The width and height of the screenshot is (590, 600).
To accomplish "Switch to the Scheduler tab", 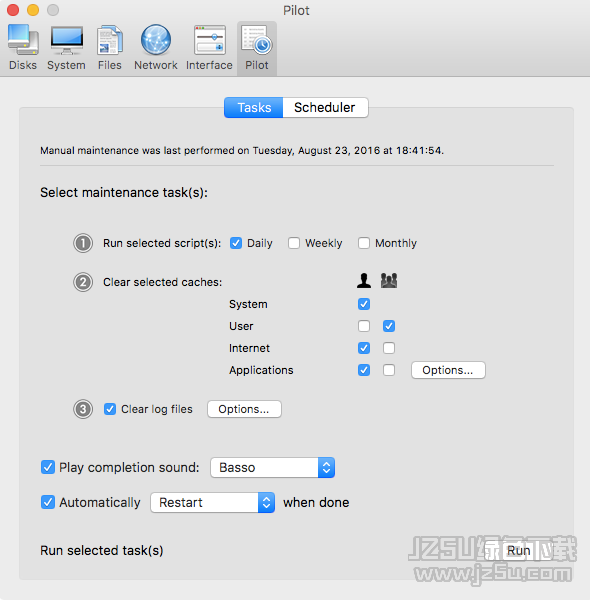I will coord(325,108).
